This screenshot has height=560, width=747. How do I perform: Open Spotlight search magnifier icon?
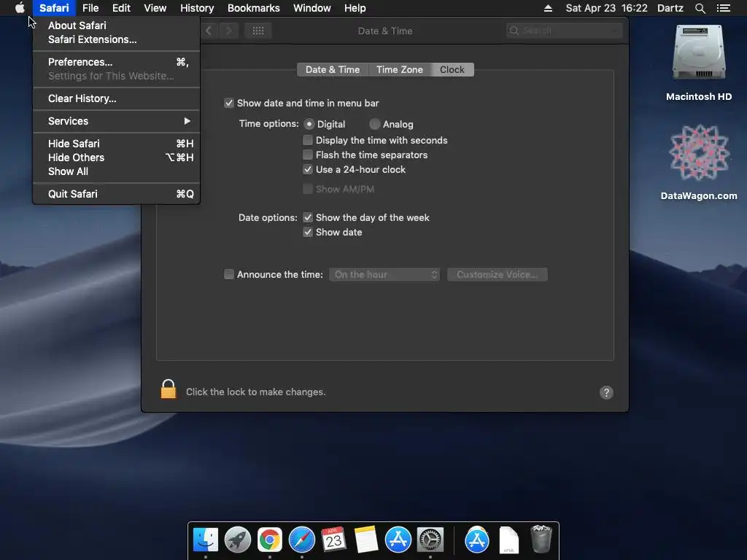click(700, 8)
